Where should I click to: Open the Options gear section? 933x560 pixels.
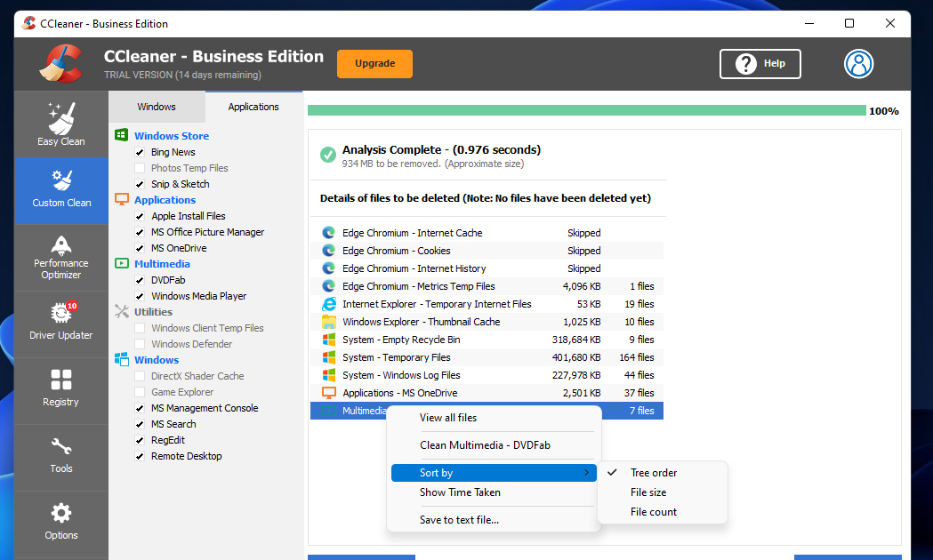click(x=61, y=524)
